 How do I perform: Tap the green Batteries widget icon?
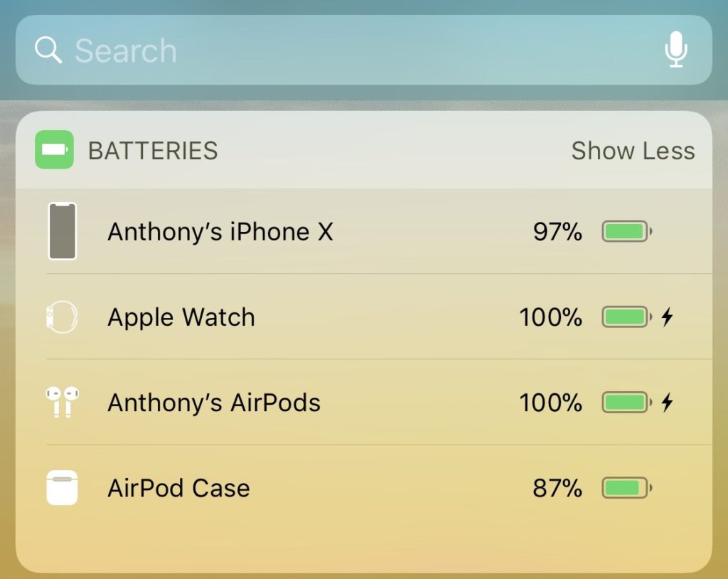click(54, 149)
